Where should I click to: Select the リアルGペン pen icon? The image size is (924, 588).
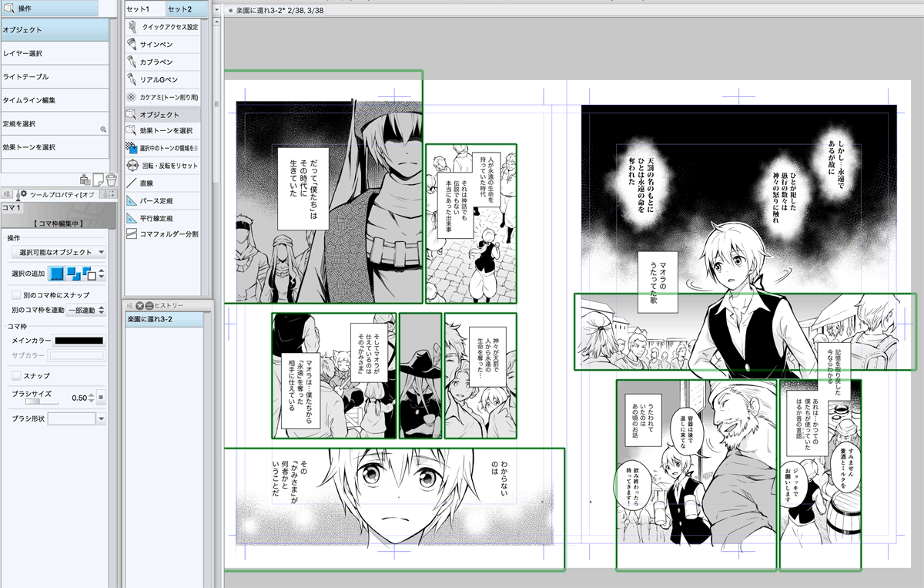click(x=132, y=79)
